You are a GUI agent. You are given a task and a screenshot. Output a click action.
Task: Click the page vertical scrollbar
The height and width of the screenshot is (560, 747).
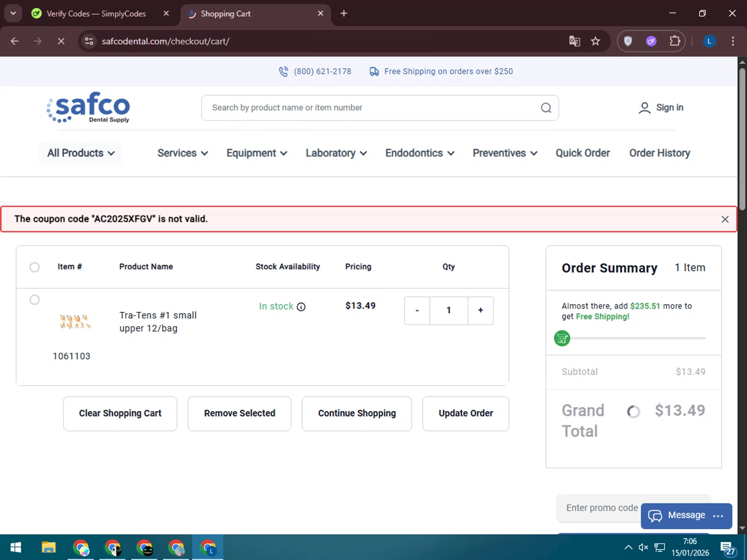click(742, 139)
